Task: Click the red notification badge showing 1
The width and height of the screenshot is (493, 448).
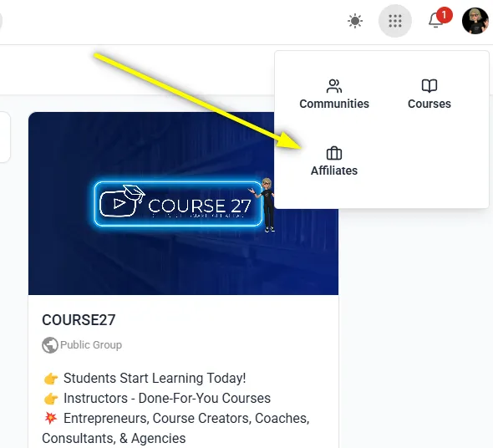Action: [x=444, y=15]
